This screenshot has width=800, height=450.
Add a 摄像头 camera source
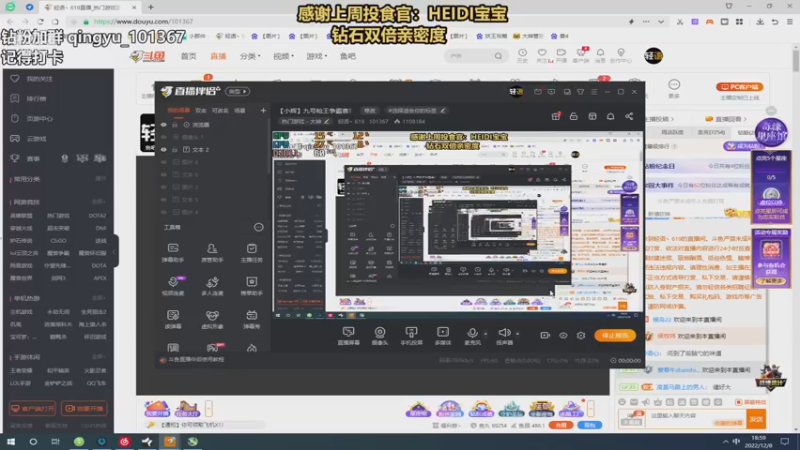(380, 336)
